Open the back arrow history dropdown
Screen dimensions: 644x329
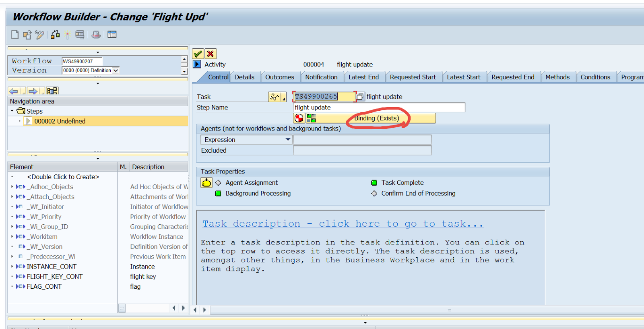point(23,91)
